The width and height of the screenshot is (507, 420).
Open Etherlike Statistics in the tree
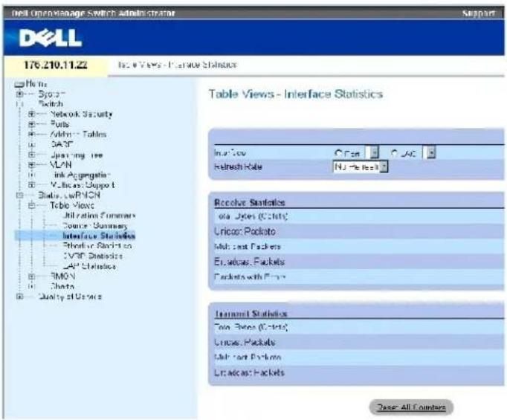[x=97, y=246]
